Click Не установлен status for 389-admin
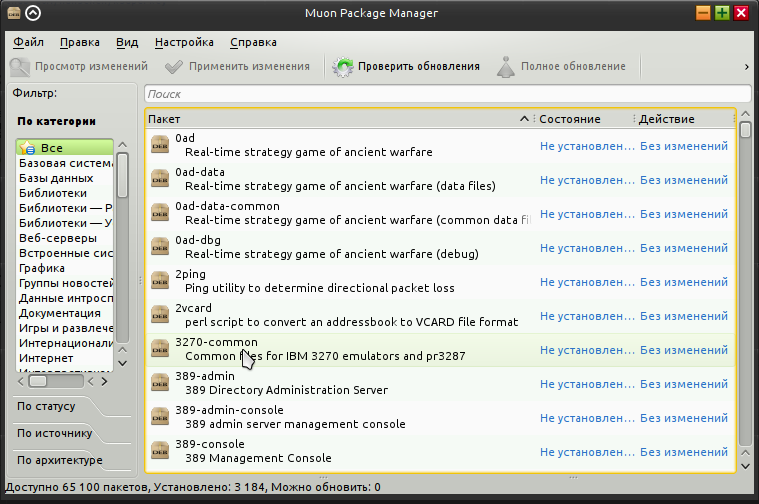Viewport: 759px width, 504px height. pos(587,384)
